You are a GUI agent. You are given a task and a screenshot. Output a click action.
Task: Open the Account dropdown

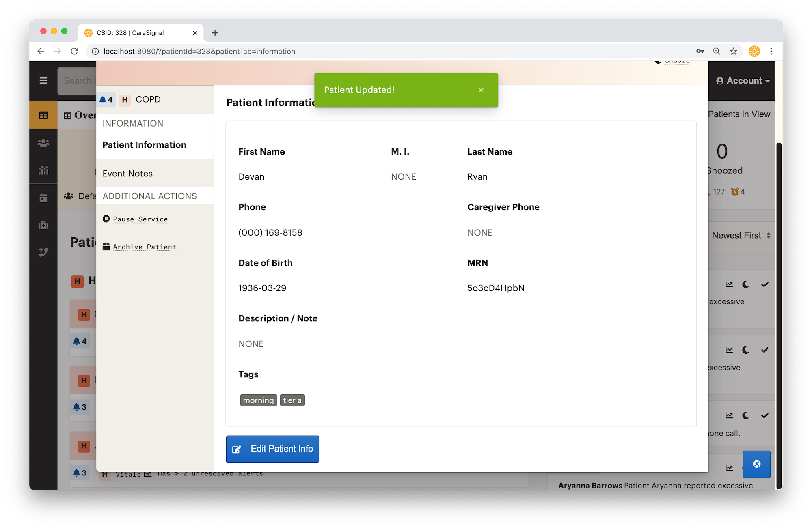743,81
